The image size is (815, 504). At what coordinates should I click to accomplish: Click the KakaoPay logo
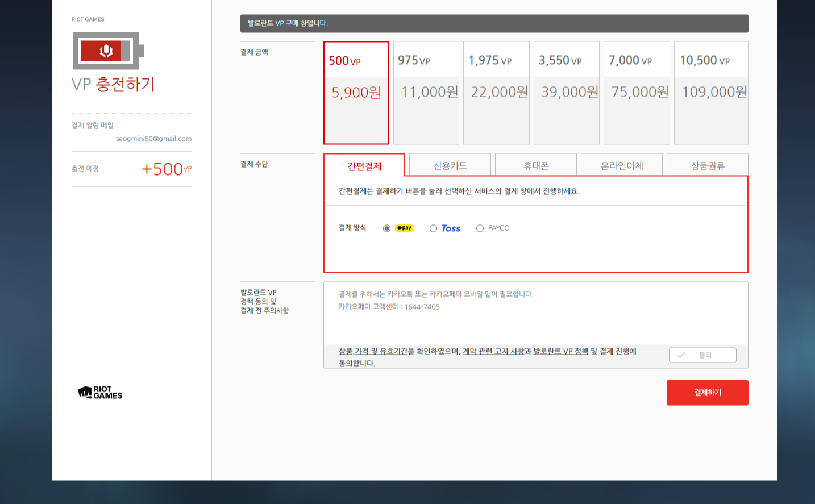pos(404,228)
